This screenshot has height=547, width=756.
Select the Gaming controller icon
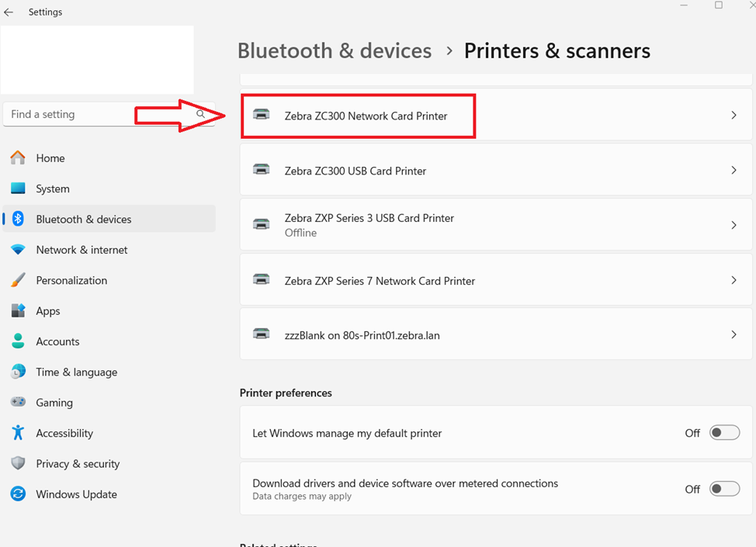coord(17,402)
